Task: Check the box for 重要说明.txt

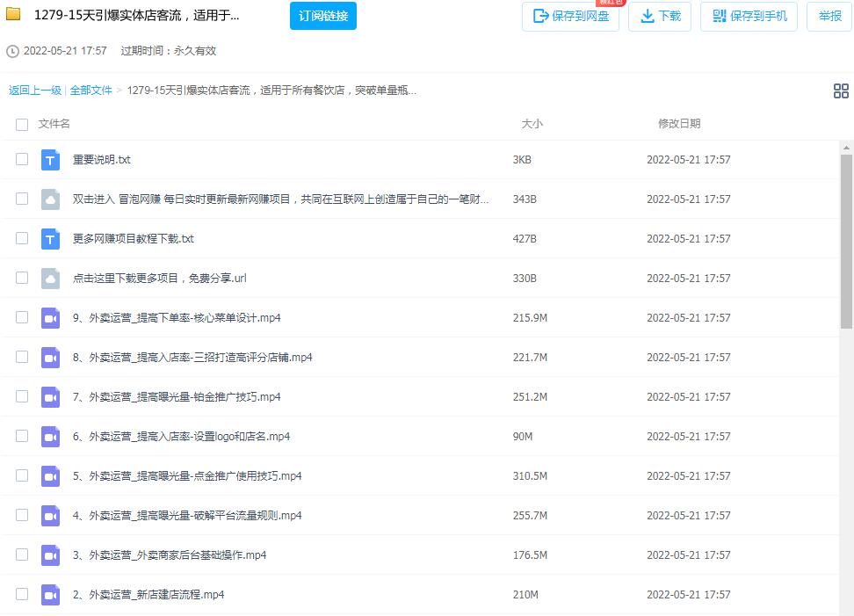Action: (x=22, y=159)
